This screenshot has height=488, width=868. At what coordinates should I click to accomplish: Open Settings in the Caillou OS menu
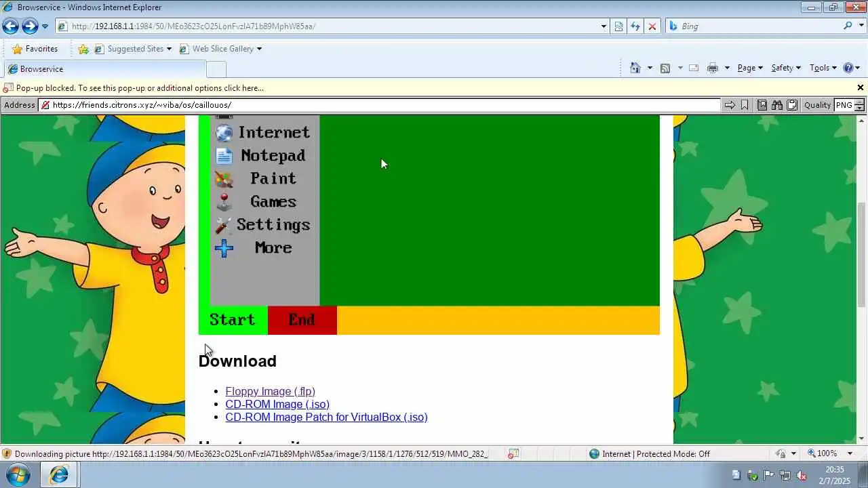click(x=262, y=225)
